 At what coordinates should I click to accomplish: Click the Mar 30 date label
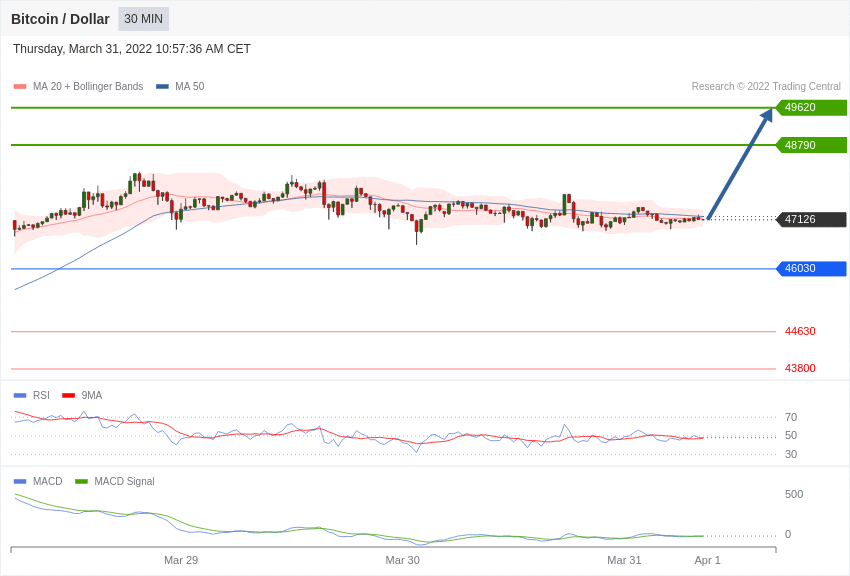[402, 560]
